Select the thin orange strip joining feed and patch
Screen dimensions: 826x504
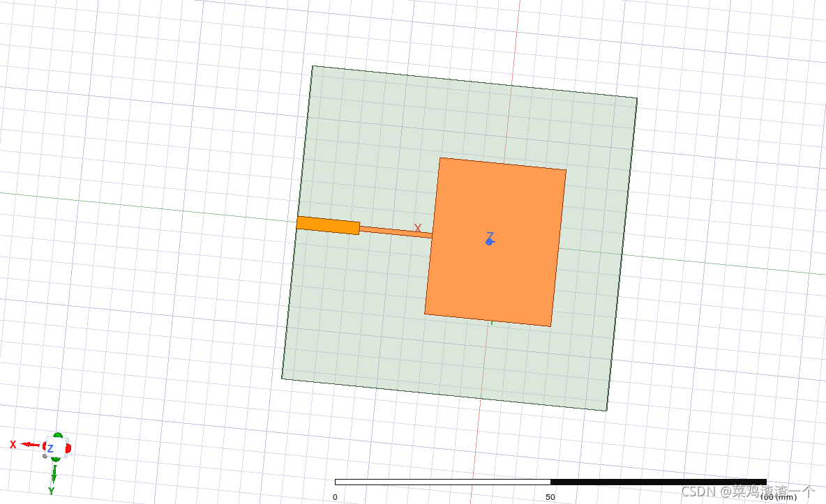396,232
